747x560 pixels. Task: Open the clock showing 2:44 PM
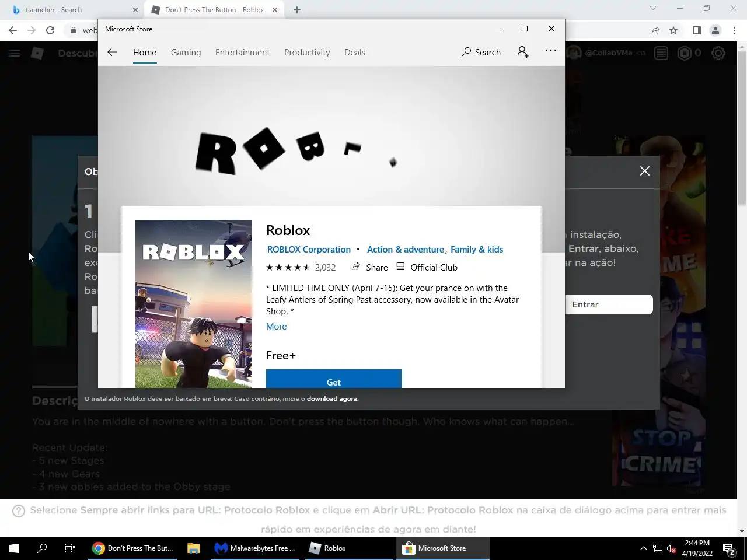(697, 548)
